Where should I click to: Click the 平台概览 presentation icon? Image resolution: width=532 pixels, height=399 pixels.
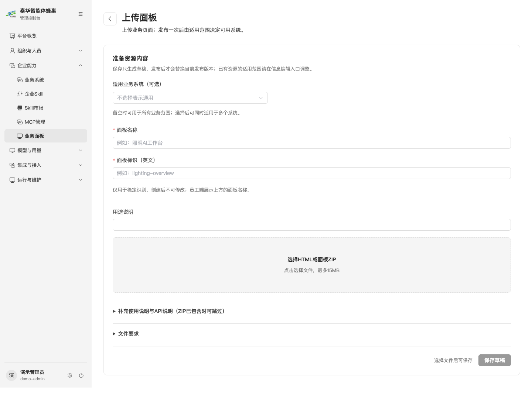pos(12,36)
